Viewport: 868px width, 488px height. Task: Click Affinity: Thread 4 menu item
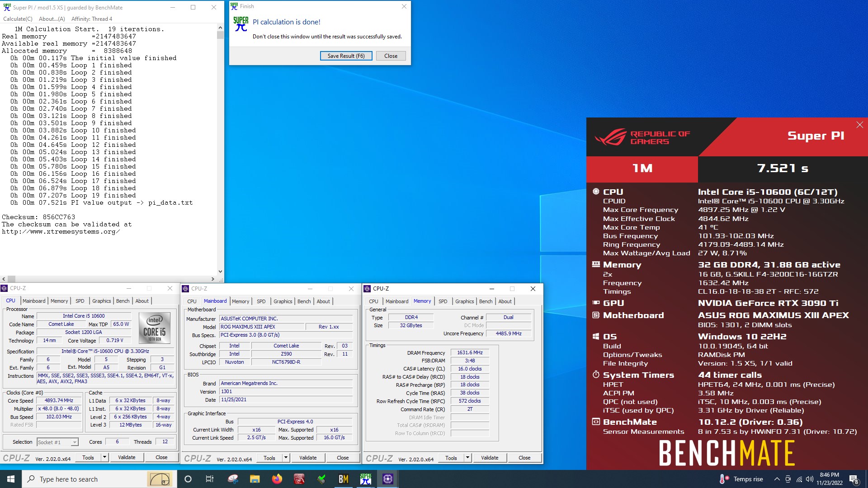pyautogui.click(x=92, y=19)
